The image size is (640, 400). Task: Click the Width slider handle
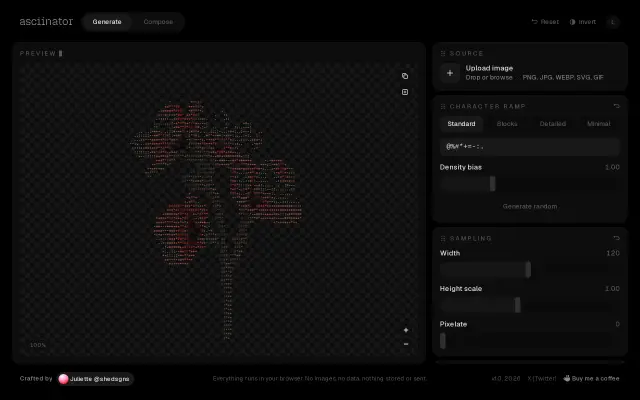[x=528, y=270]
